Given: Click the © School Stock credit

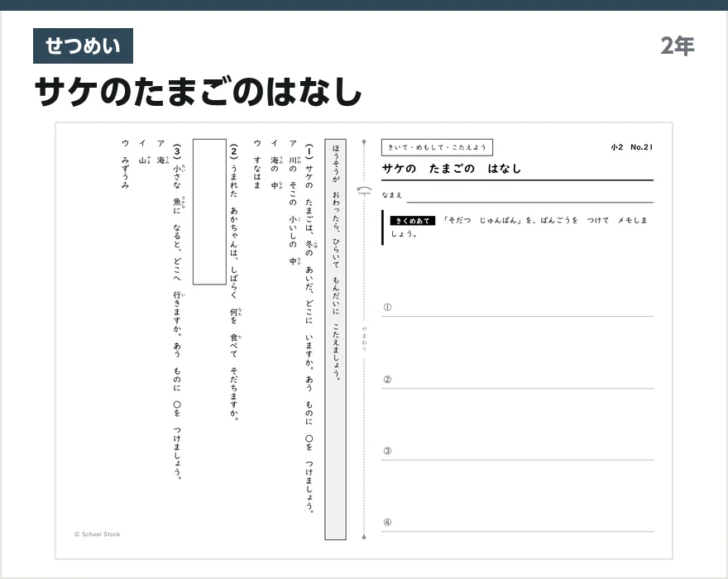Looking at the screenshot, I should (97, 534).
